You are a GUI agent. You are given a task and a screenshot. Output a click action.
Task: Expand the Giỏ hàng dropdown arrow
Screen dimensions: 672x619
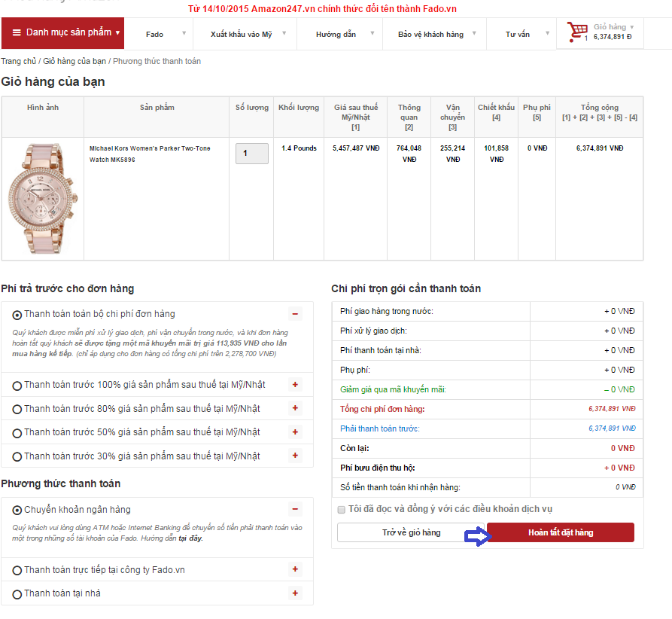(x=631, y=27)
